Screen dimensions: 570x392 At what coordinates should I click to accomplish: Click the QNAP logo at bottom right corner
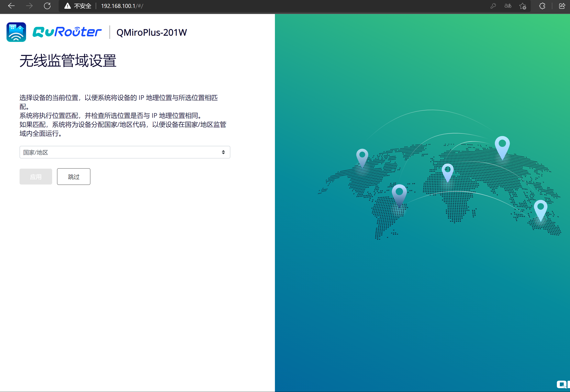click(x=563, y=385)
